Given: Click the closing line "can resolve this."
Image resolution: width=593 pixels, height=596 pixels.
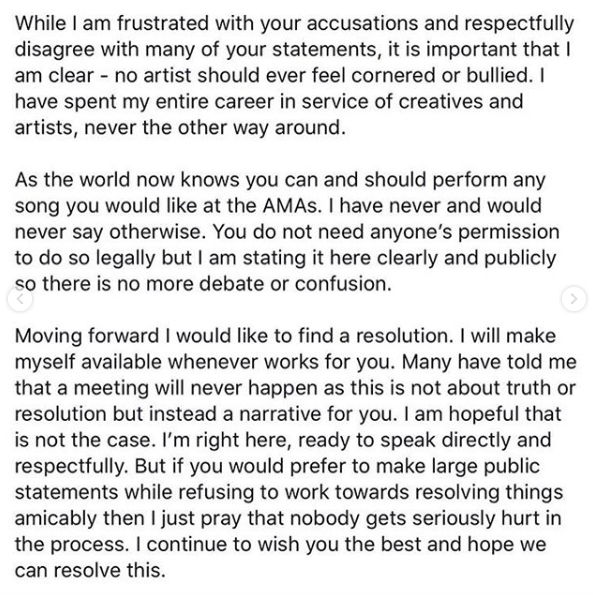Looking at the screenshot, I should click(x=90, y=571).
